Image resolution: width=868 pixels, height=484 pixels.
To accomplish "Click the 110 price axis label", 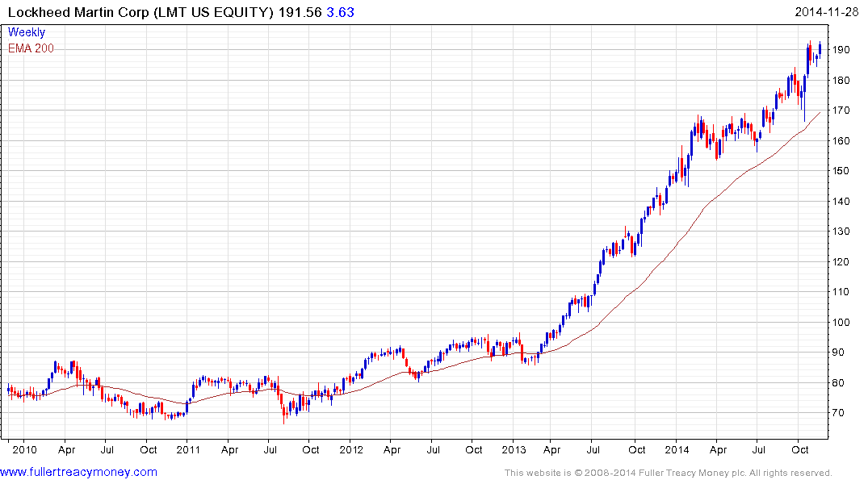I will click(841, 291).
